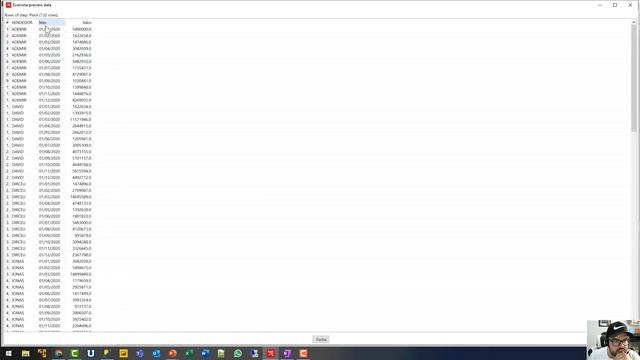Select date 01/09/2020 in DAVID's row
This screenshot has width=640, height=360.
click(x=49, y=158)
